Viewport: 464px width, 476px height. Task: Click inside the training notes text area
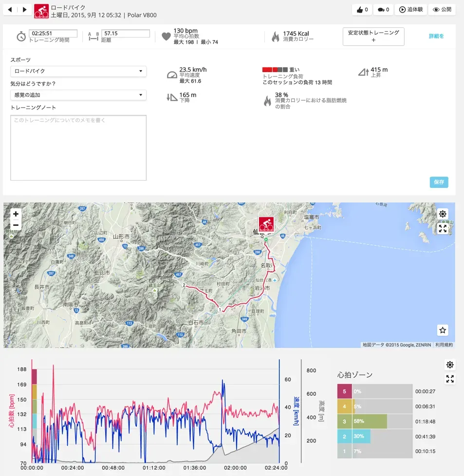78,146
